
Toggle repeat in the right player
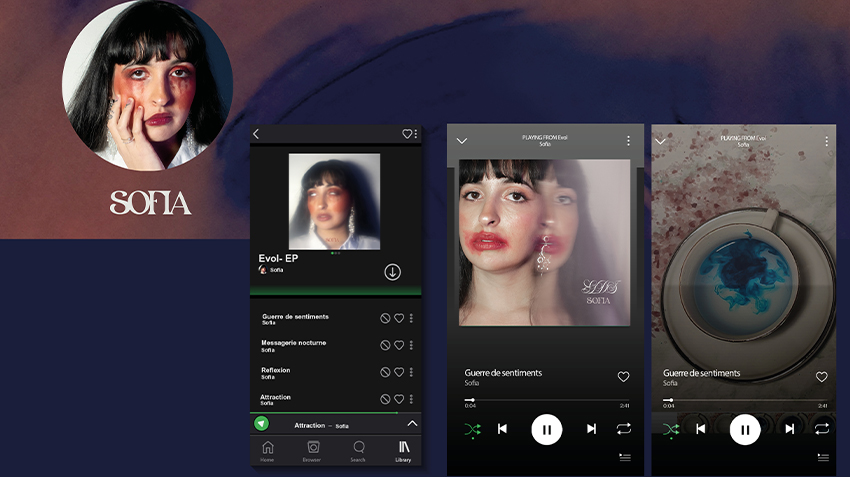pyautogui.click(x=821, y=429)
